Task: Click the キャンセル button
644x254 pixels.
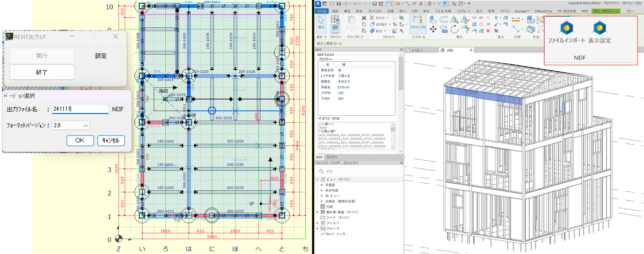Action: 111,140
